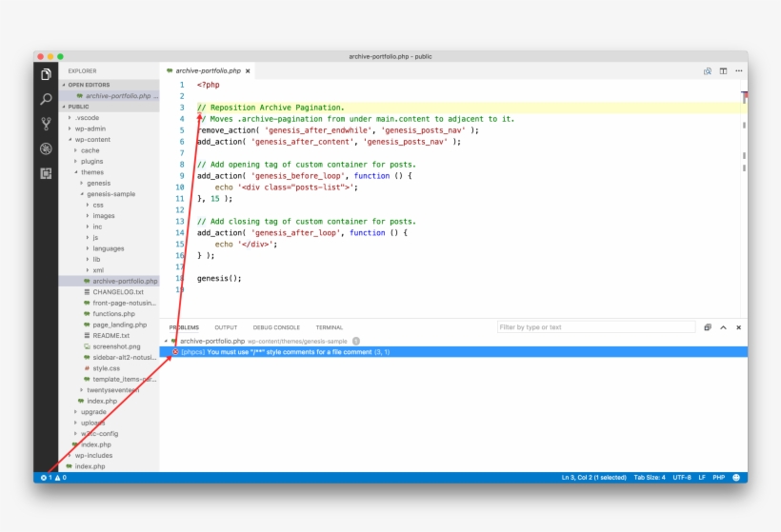Select the phpcs file comment error row
The height and width of the screenshot is (532, 781).
click(x=453, y=352)
